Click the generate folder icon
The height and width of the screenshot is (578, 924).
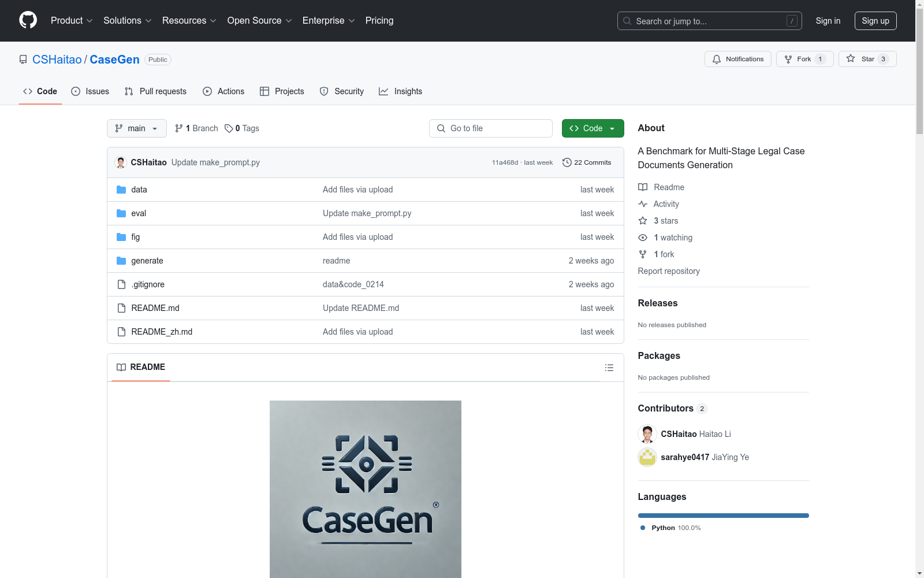[x=121, y=261]
